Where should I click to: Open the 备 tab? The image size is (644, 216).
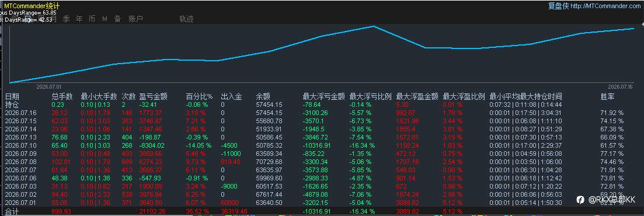click(117, 19)
